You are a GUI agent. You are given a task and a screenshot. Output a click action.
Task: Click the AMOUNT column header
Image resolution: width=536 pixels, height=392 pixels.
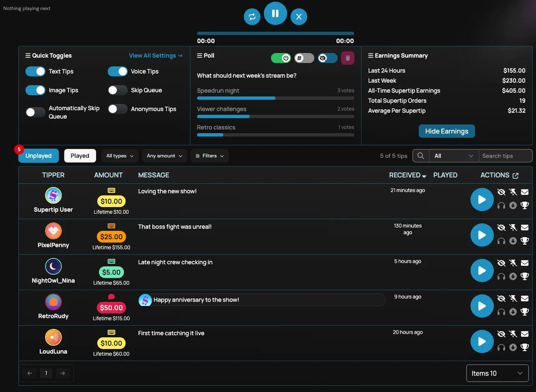coord(109,175)
